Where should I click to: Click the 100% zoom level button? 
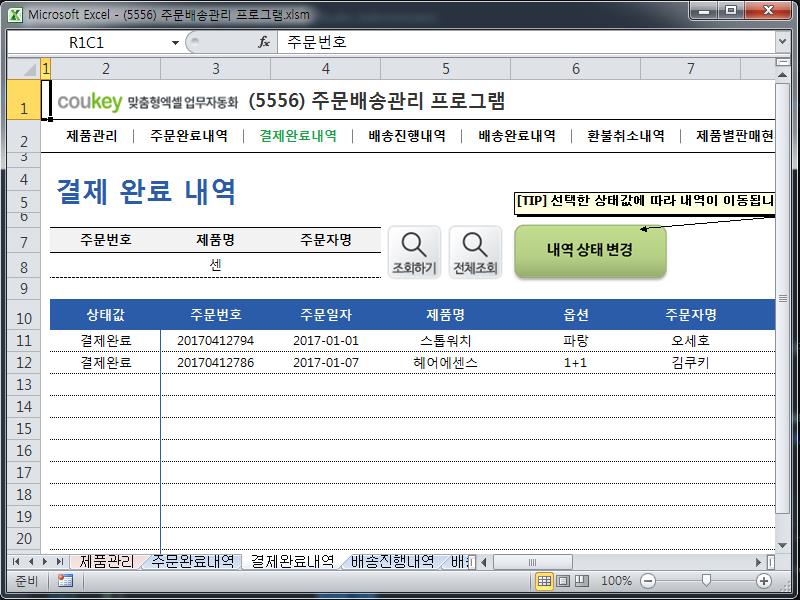click(x=616, y=581)
